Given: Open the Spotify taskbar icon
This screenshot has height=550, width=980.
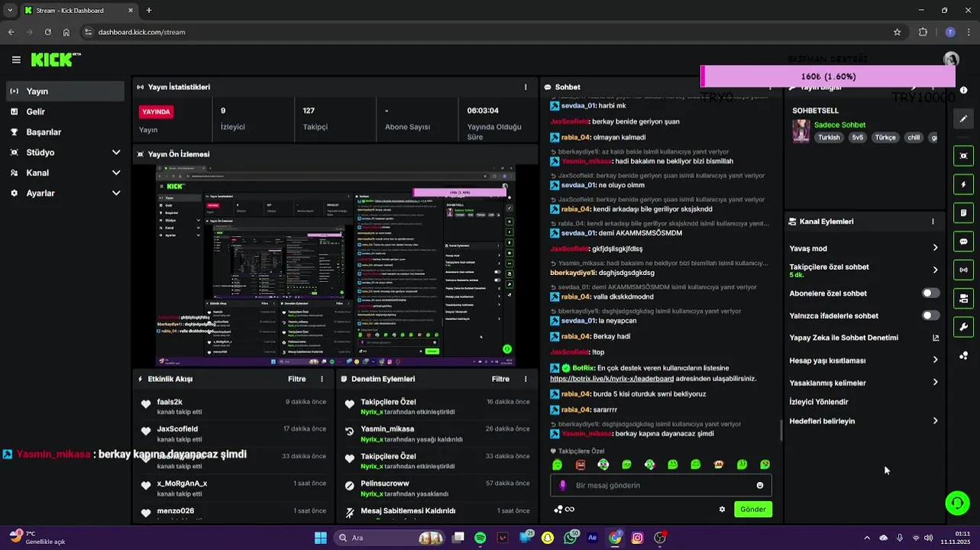Looking at the screenshot, I should click(x=480, y=538).
